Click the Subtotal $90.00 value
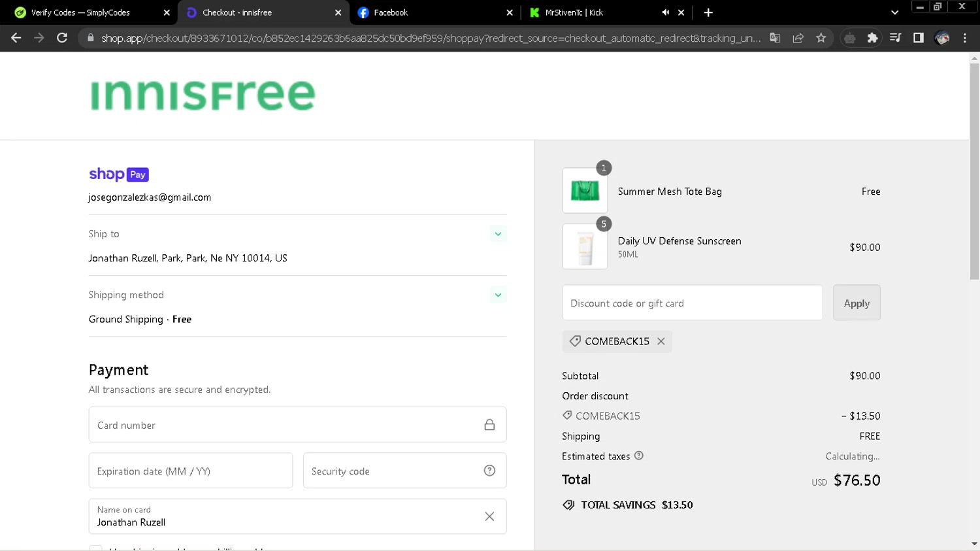 click(x=864, y=376)
